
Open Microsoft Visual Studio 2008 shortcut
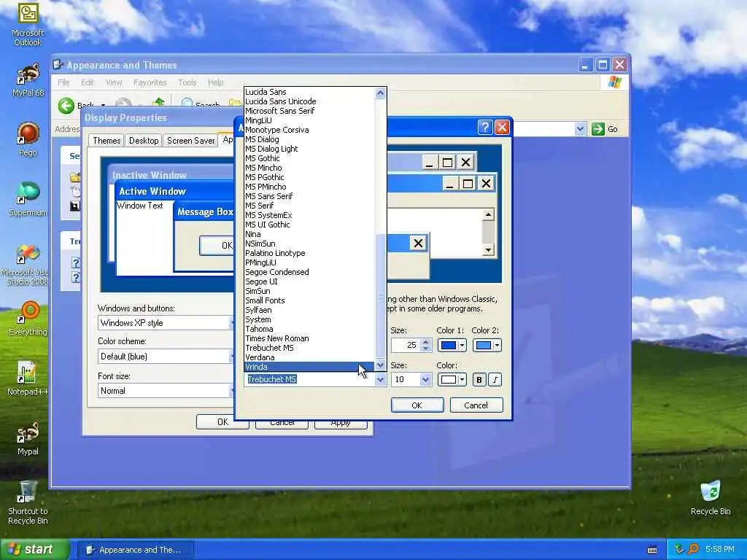point(25,265)
